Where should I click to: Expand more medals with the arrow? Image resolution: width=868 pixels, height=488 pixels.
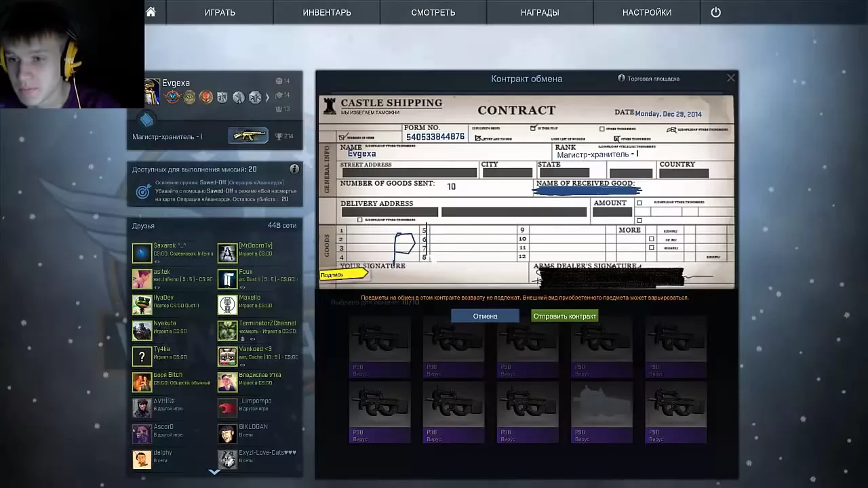[267, 98]
